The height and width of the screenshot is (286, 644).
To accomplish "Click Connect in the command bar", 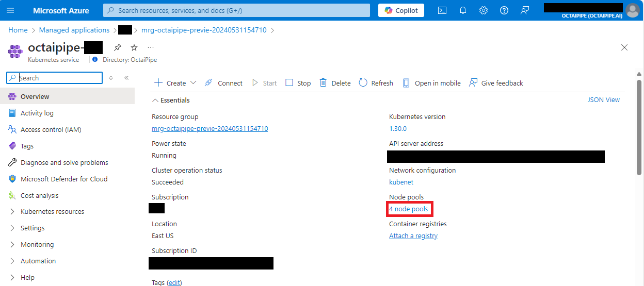I will click(223, 83).
